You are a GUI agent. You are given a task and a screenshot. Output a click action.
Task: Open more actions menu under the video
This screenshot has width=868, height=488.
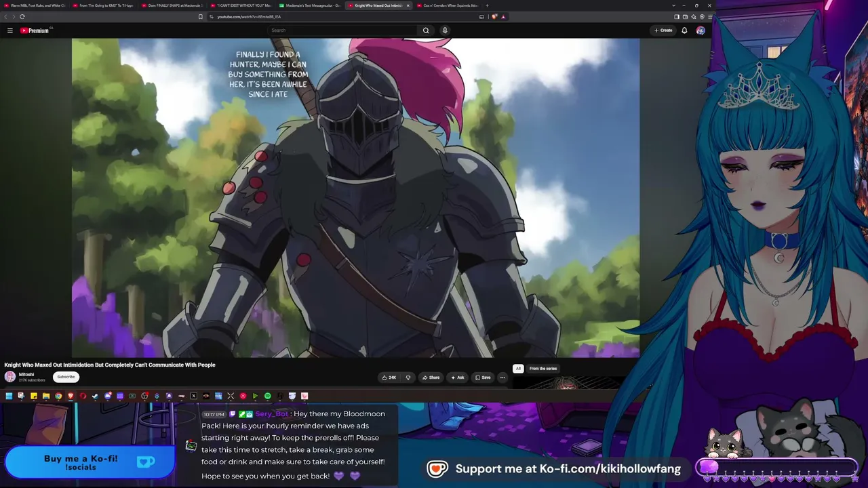[502, 378]
